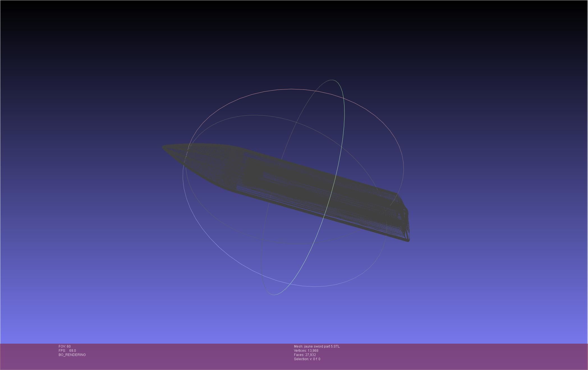The width and height of the screenshot is (588, 370).
Task: Click the BO_RENDERING label
Action: pyautogui.click(x=72, y=355)
